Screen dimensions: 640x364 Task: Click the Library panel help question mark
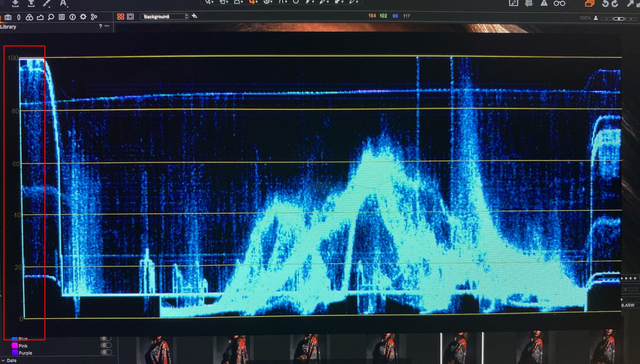pyautogui.click(x=100, y=27)
